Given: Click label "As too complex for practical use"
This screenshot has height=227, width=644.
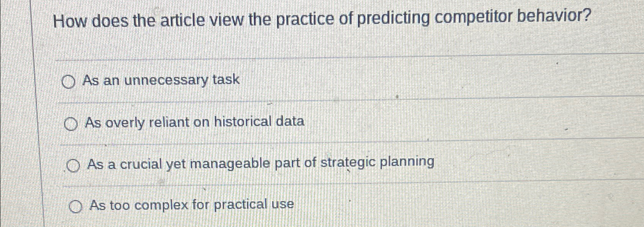Looking at the screenshot, I should 191,204.
